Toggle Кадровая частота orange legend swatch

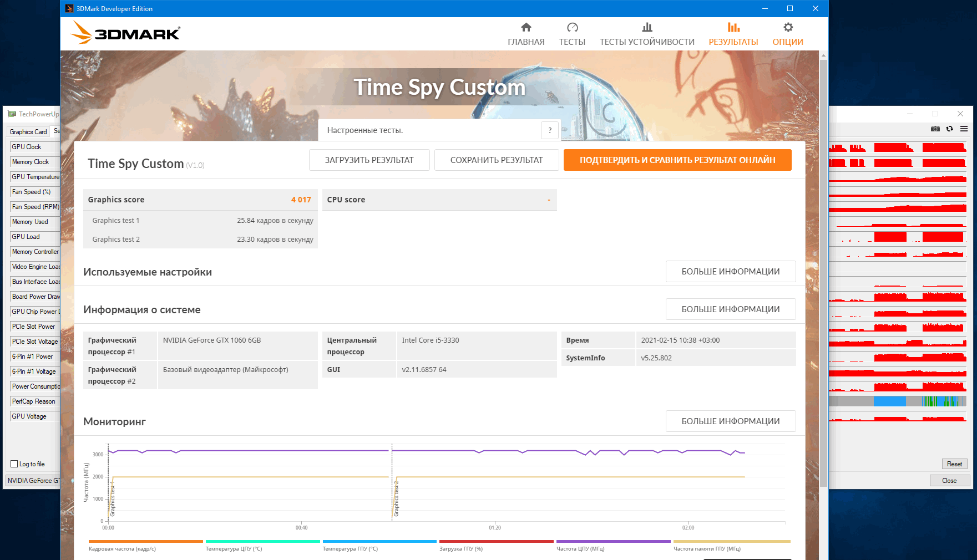click(x=146, y=541)
